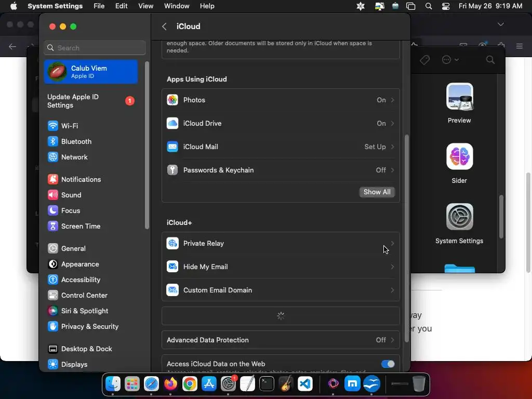The height and width of the screenshot is (399, 532).
Task: Open Bluetooth settings in sidebar
Action: click(91, 141)
